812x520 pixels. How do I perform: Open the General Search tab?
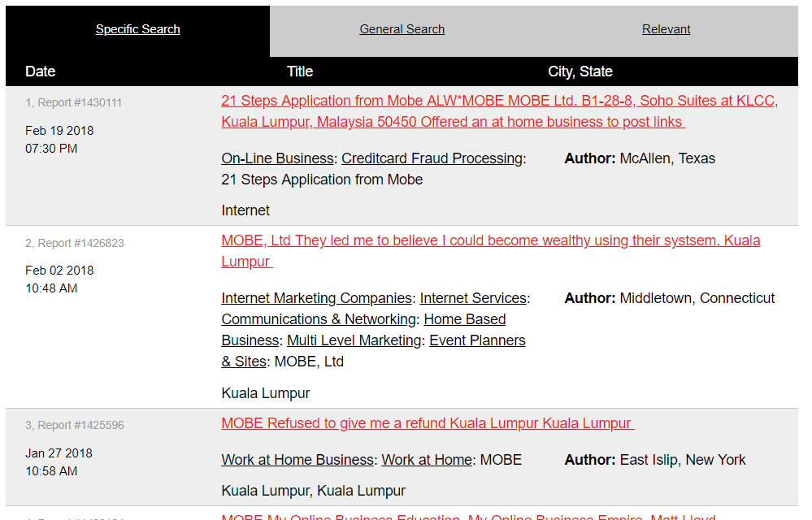pos(402,29)
